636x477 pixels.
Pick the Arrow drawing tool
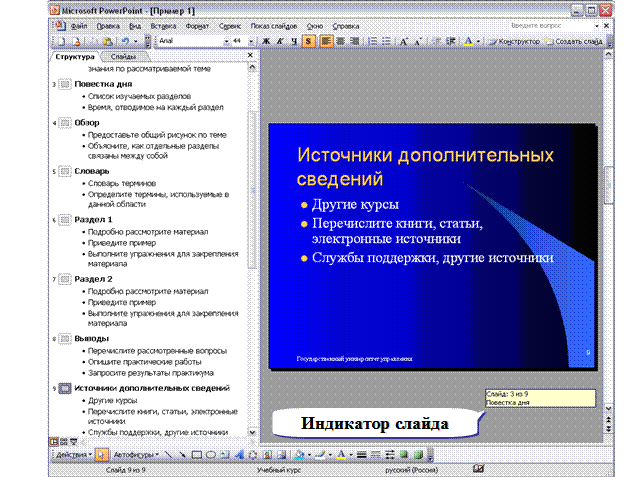(182, 455)
